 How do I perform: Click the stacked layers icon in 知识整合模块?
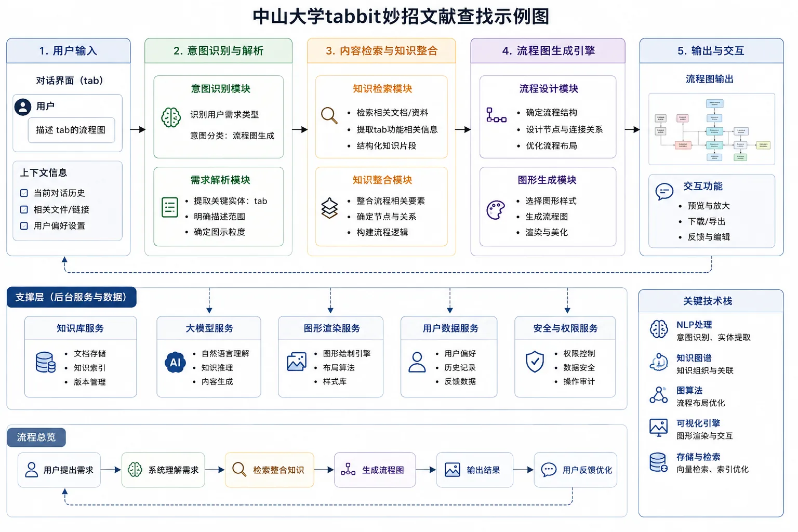click(329, 208)
